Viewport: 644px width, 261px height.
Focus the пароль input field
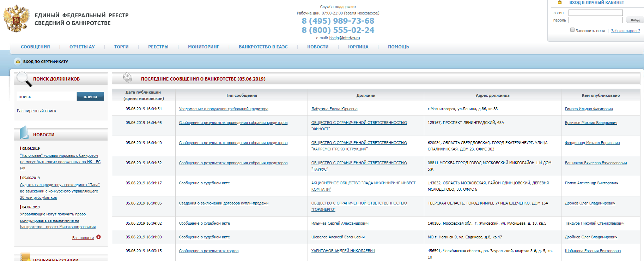pos(595,20)
